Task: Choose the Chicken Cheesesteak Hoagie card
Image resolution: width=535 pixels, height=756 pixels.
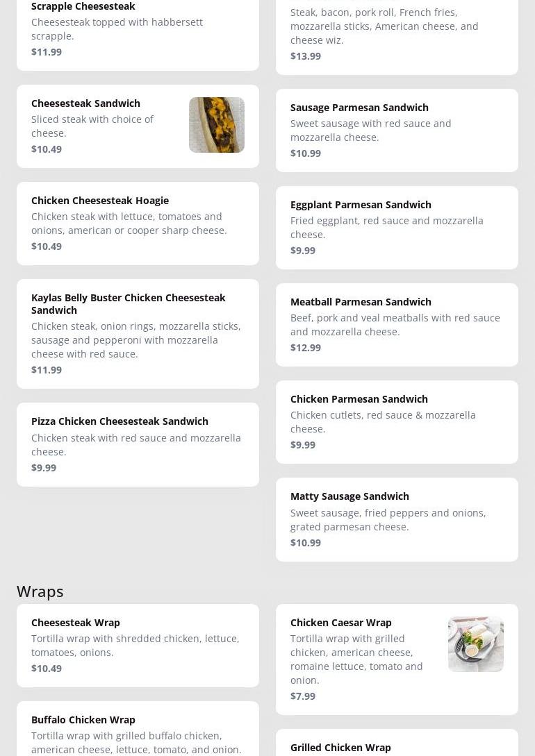Action: (x=138, y=223)
